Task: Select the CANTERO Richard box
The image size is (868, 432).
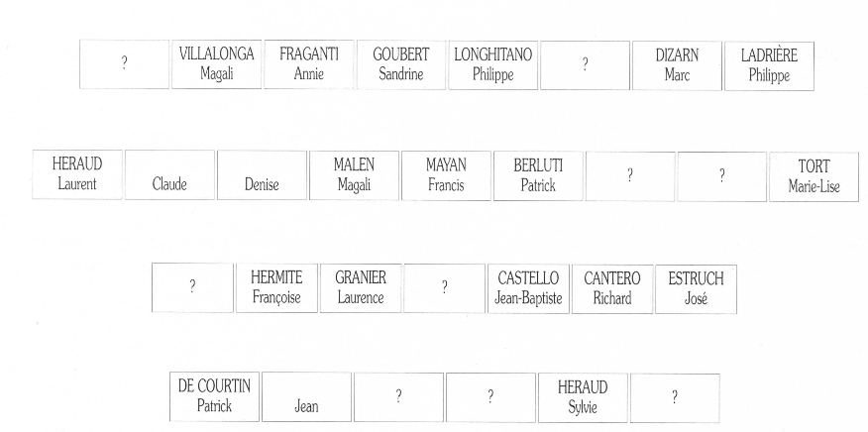Action: (x=612, y=288)
